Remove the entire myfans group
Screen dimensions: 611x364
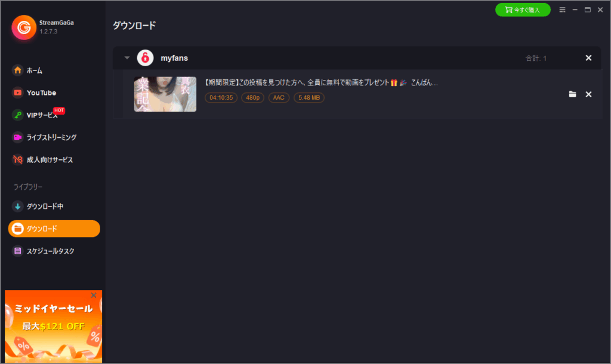coord(588,58)
